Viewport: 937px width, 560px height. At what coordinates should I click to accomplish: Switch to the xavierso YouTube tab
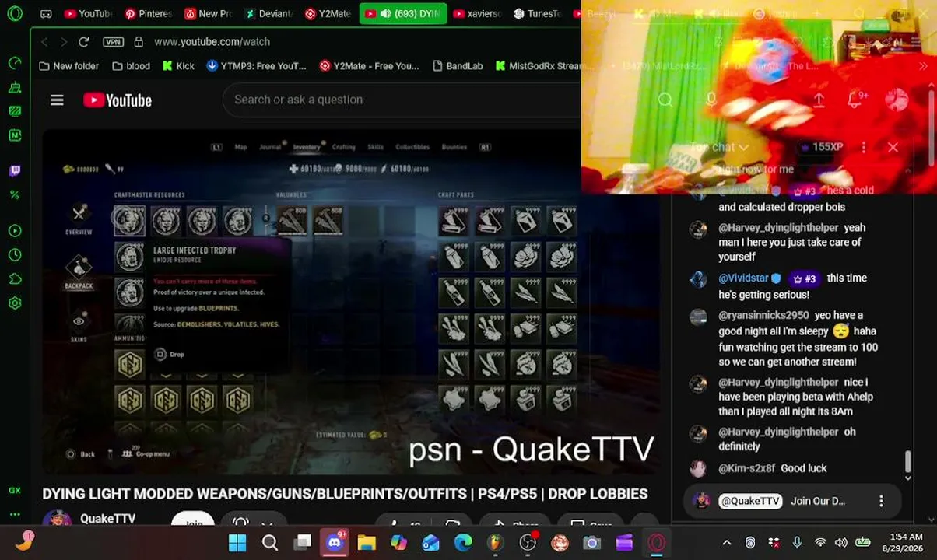pos(478,13)
